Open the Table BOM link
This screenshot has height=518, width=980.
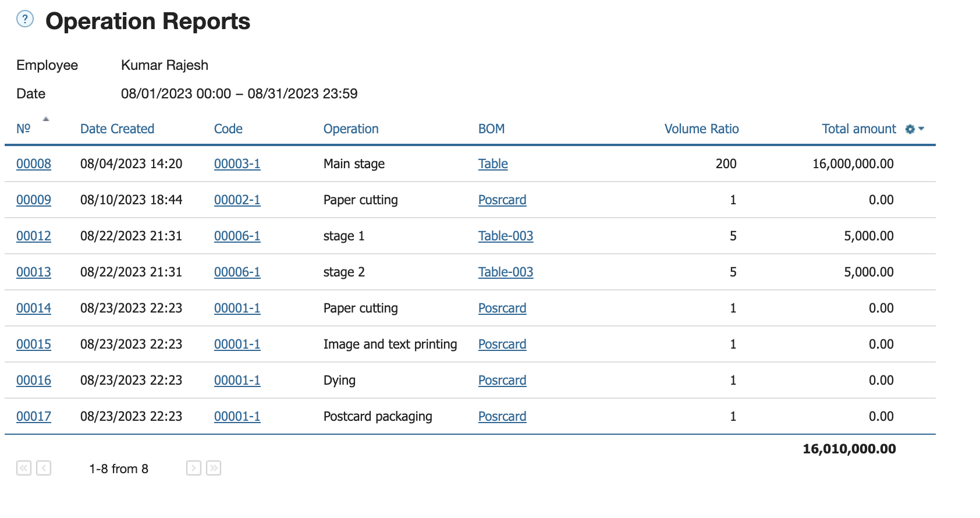tap(493, 164)
